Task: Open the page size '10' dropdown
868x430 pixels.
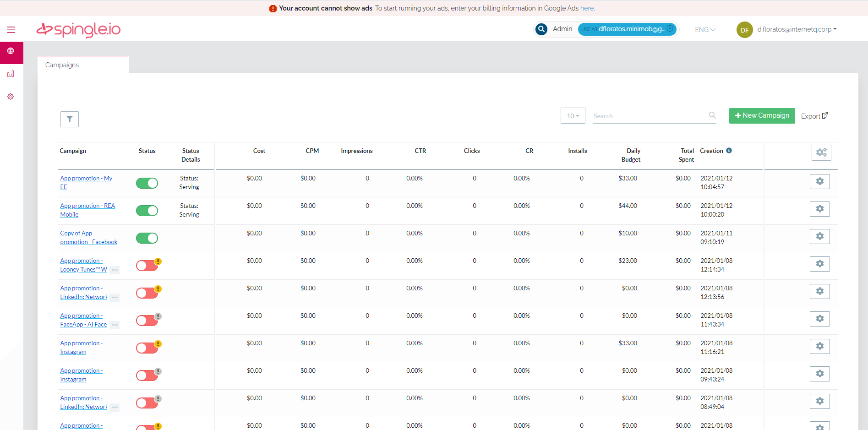Action: [573, 115]
